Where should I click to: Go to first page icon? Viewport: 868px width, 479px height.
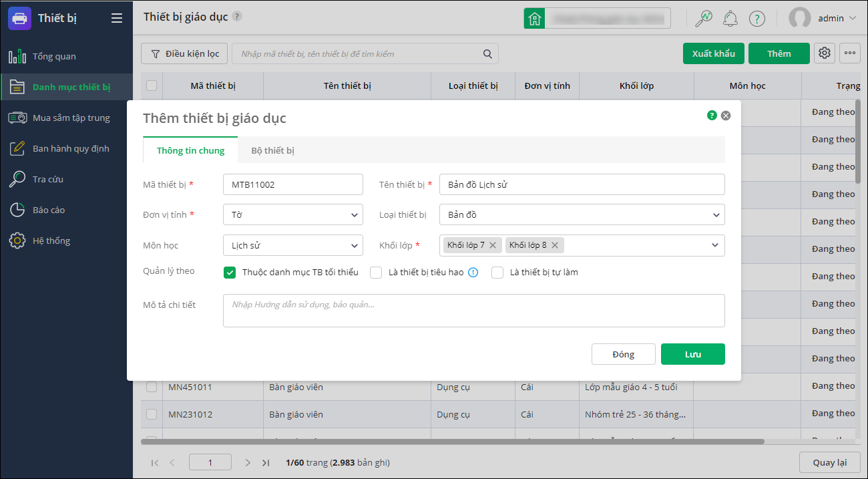point(155,462)
